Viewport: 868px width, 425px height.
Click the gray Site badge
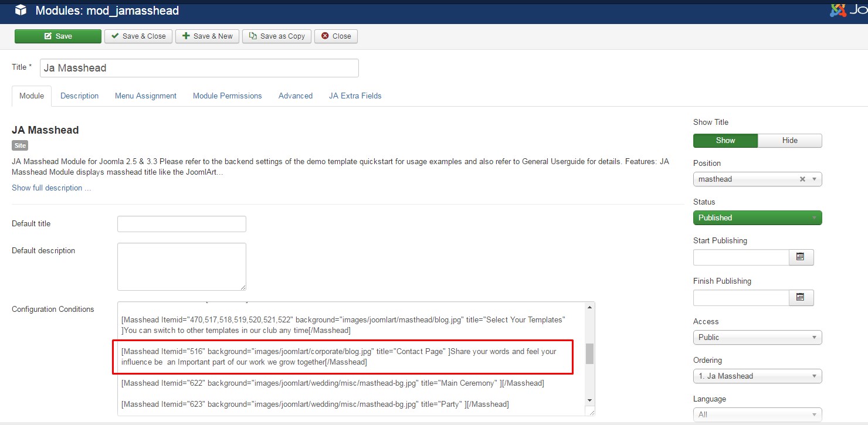click(20, 145)
